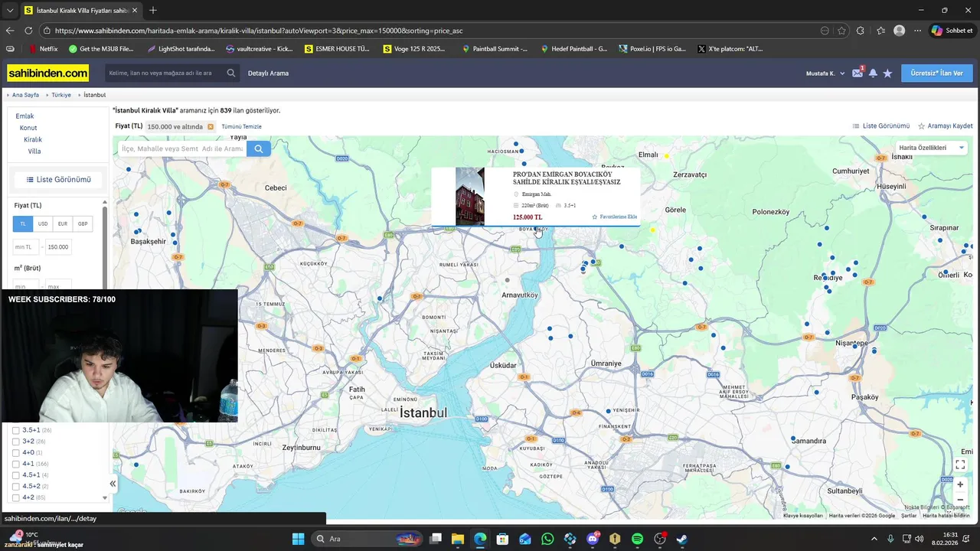Click the max price field showing 150.000

coord(58,247)
